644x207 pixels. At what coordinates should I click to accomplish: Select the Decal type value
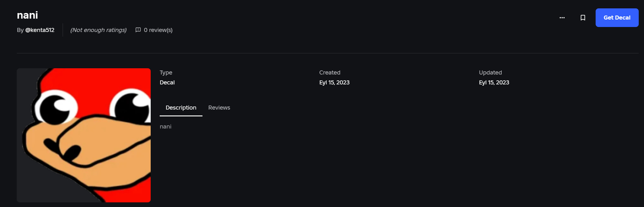pyautogui.click(x=167, y=83)
